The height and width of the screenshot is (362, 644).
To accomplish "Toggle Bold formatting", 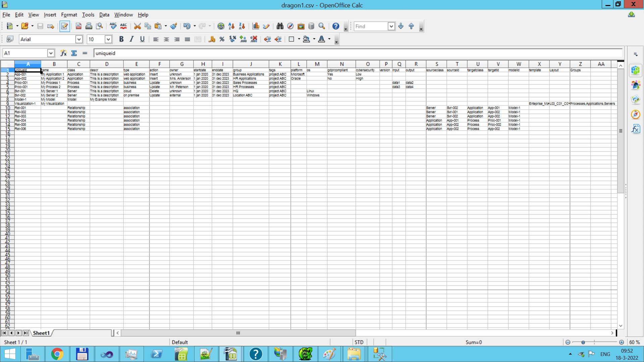I will (121, 39).
